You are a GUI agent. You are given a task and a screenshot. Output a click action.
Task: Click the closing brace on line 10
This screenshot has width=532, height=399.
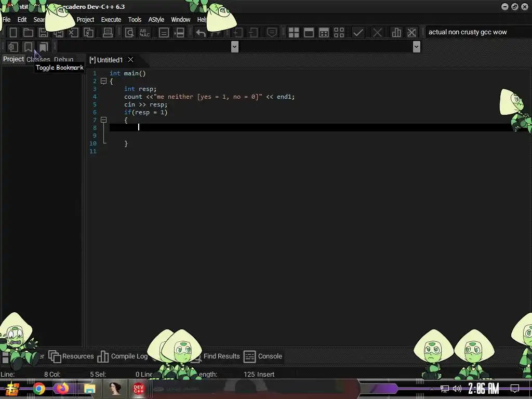coord(126,143)
